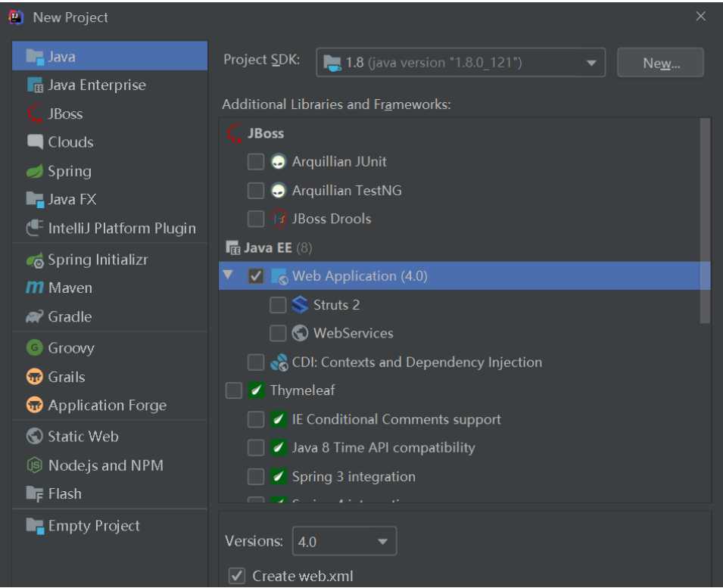Check IE Conditional Comments support checkbox
The height and width of the screenshot is (588, 723).
(x=256, y=419)
